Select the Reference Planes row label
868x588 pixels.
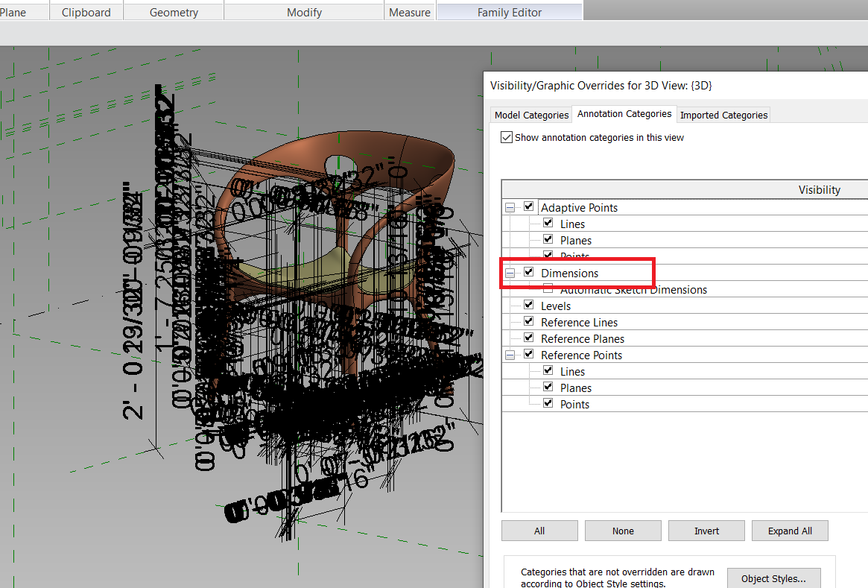pyautogui.click(x=583, y=339)
